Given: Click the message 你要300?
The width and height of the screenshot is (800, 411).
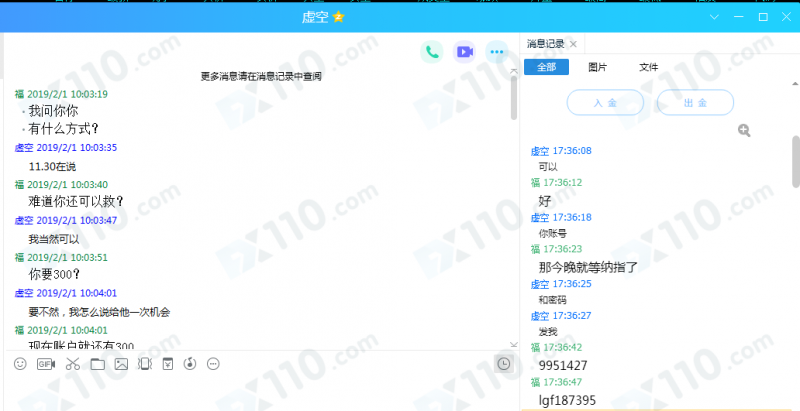Looking at the screenshot, I should click(x=54, y=274).
